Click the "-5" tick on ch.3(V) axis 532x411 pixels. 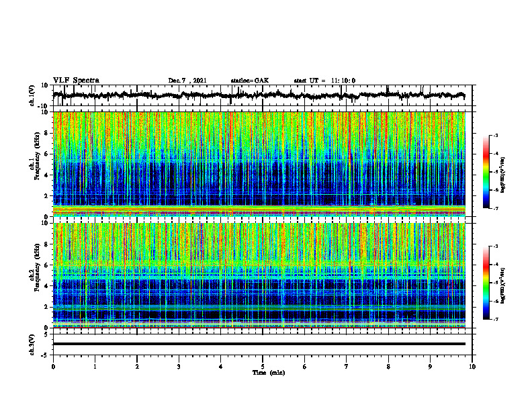[45, 355]
